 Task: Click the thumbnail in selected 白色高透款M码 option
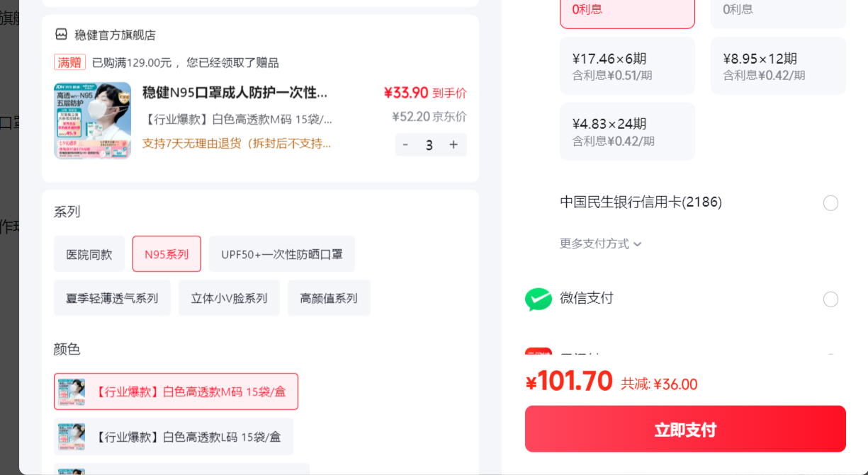click(72, 391)
